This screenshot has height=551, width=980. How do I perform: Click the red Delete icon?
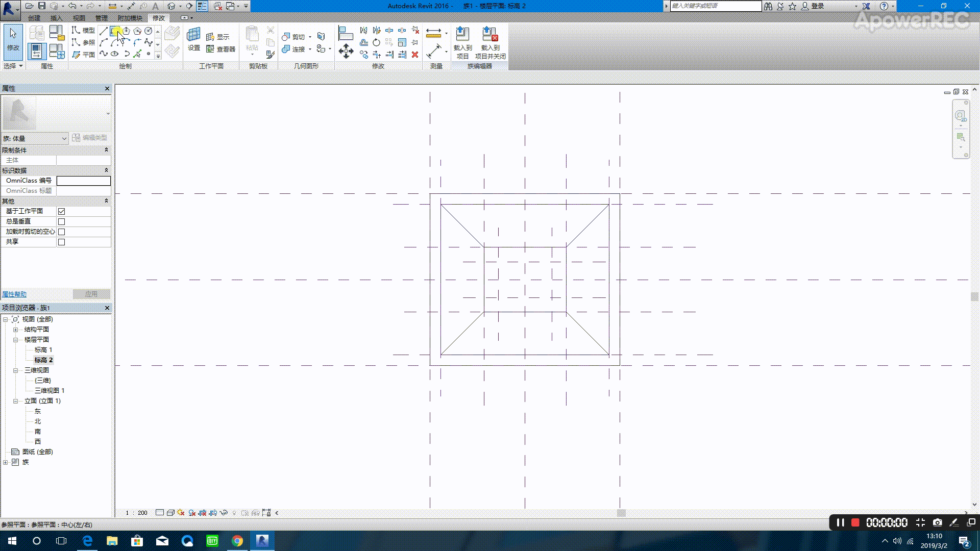(415, 55)
